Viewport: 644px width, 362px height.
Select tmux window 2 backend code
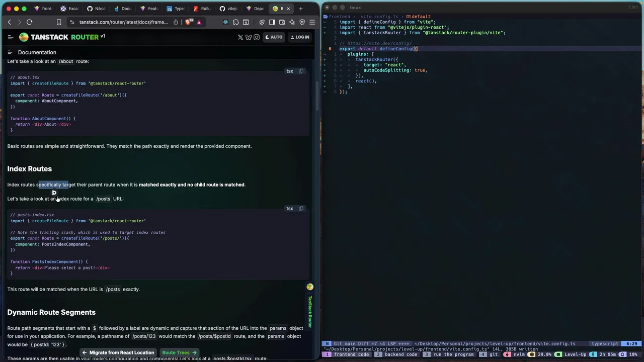(x=397, y=354)
